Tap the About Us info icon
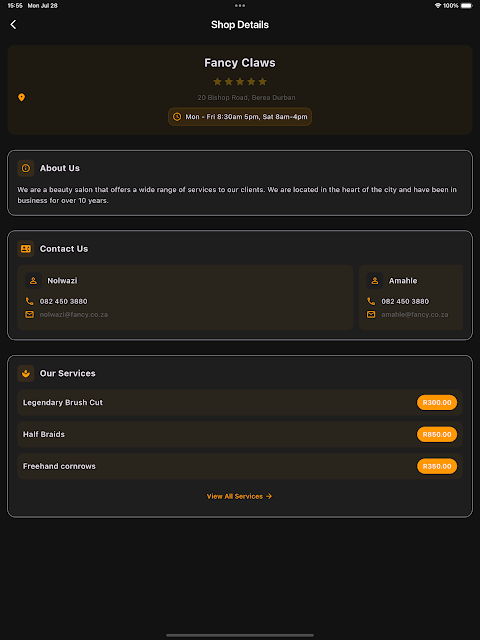This screenshot has height=640, width=480. (26, 168)
